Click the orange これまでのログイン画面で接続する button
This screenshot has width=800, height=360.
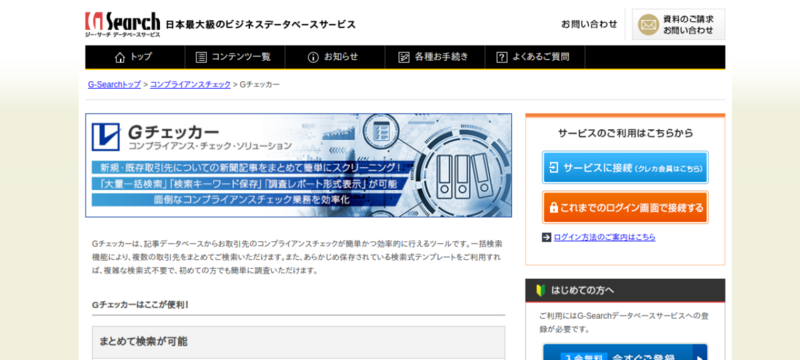coord(625,208)
